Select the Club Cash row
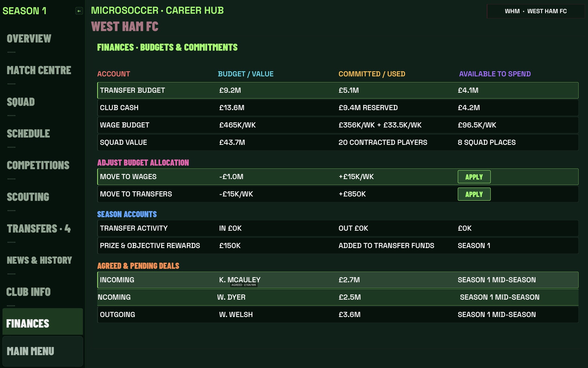The height and width of the screenshot is (368, 588). click(x=338, y=108)
